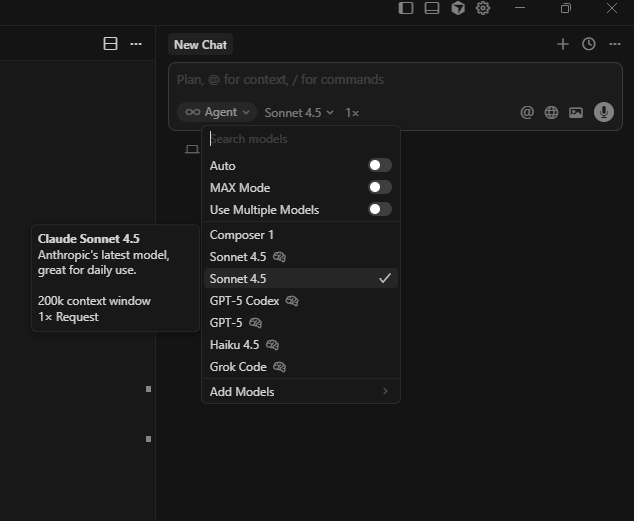Restore down the application window
The height and width of the screenshot is (521, 634).
pyautogui.click(x=566, y=8)
